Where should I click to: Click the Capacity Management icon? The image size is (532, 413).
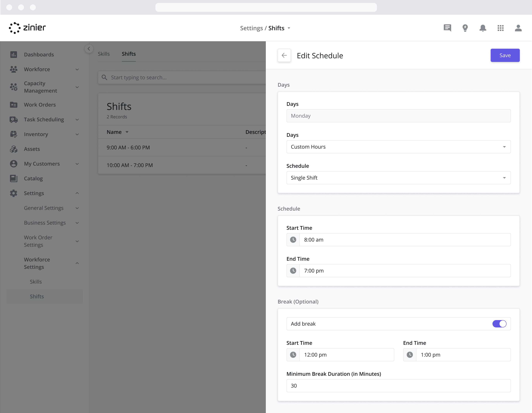(x=14, y=87)
